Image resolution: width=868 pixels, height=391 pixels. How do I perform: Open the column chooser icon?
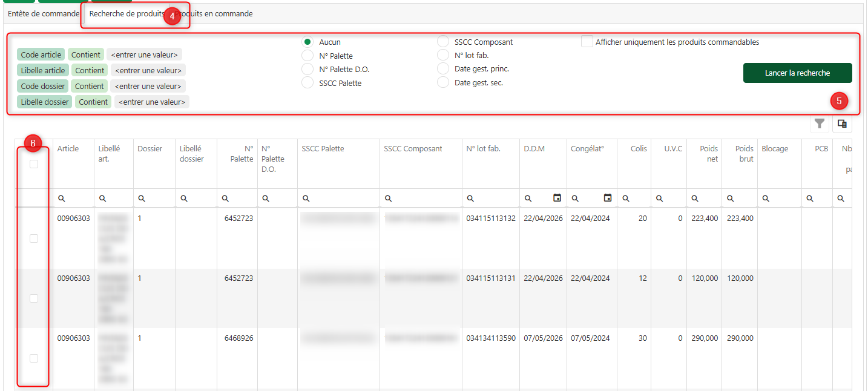842,124
